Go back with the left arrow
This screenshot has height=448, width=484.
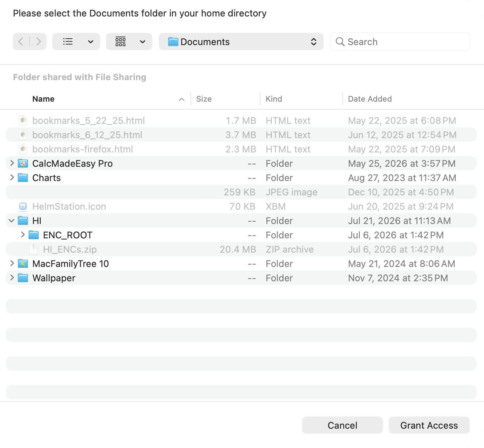[21, 42]
